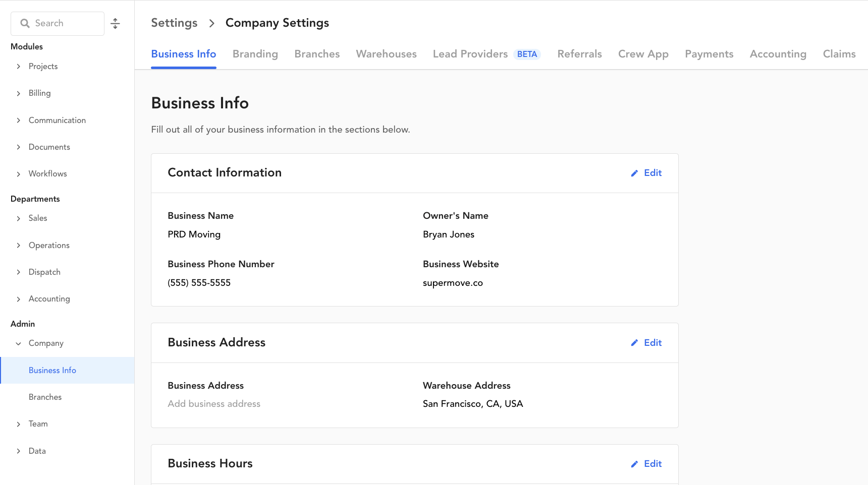Image resolution: width=868 pixels, height=485 pixels.
Task: Click the search magnifier icon
Action: [25, 23]
